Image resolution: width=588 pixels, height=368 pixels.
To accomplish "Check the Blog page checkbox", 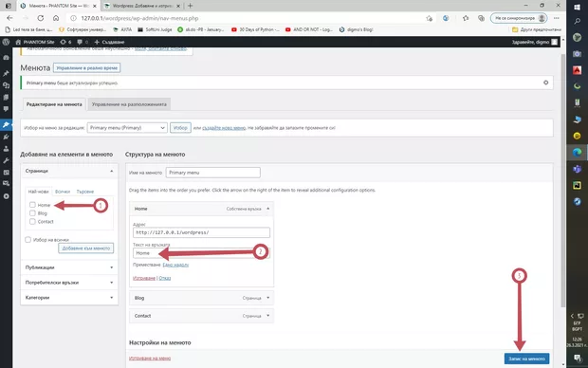I will tap(32, 213).
